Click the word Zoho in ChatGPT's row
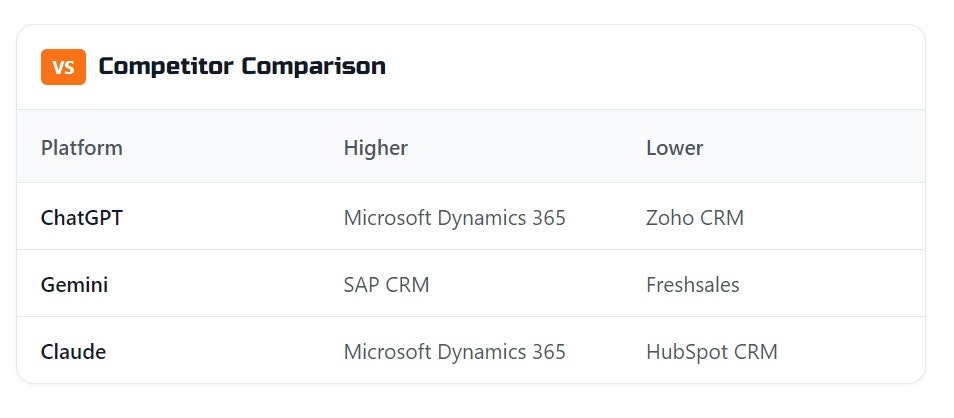Screen dimensions: 954x418 point(669,217)
